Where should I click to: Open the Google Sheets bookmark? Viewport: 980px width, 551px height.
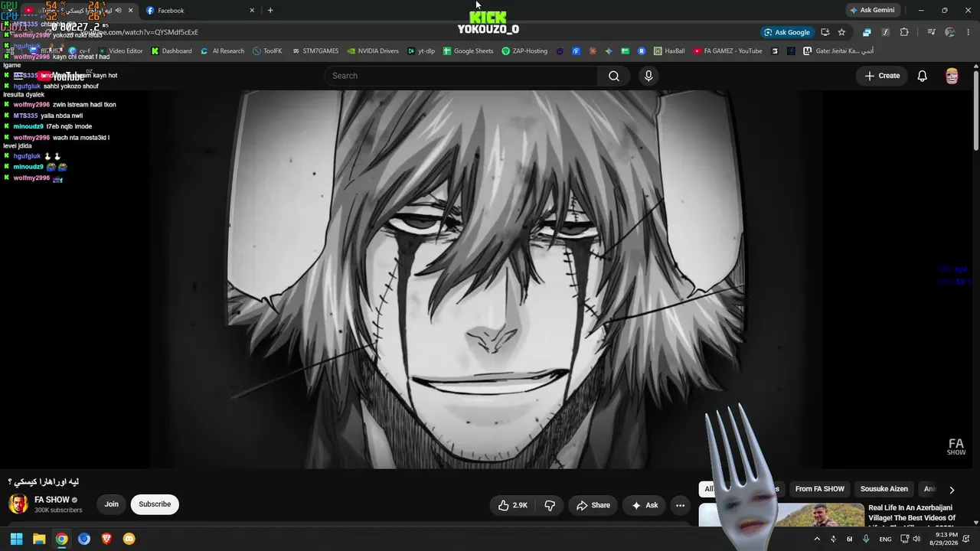[468, 51]
